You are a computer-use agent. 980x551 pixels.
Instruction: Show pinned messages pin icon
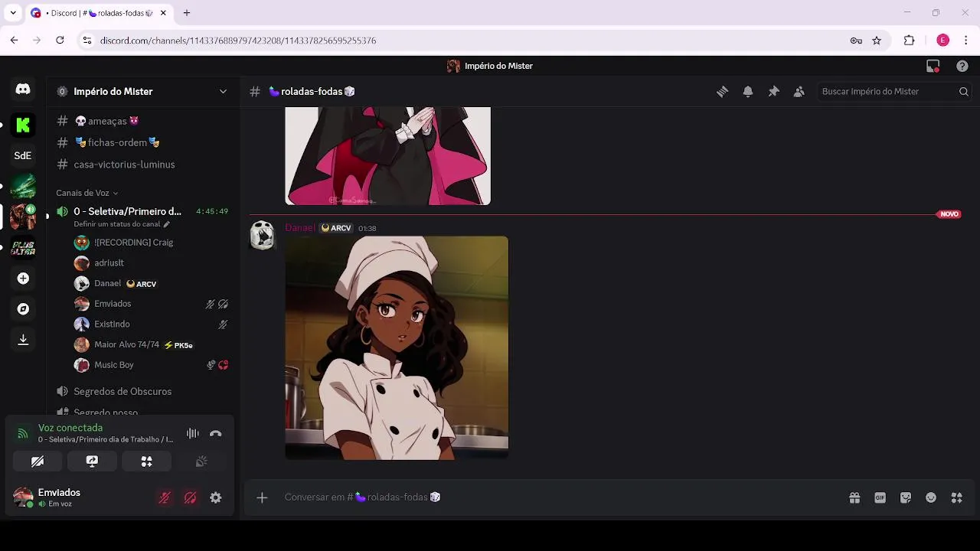click(x=773, y=91)
